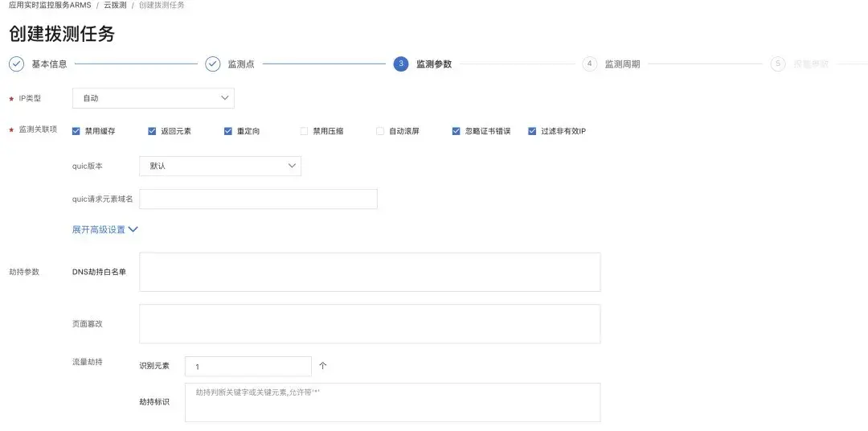Uncheck the 禁用缓存 checkbox
Viewport: 868px width, 431px height.
pos(76,131)
